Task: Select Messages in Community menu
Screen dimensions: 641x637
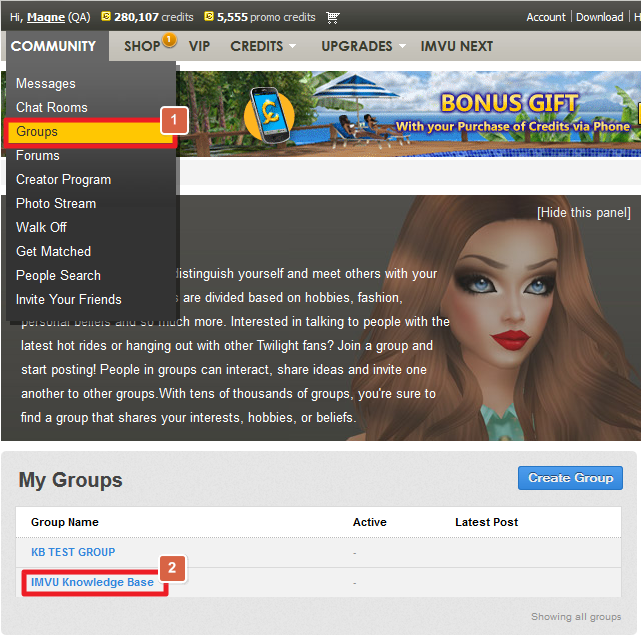Action: 46,83
